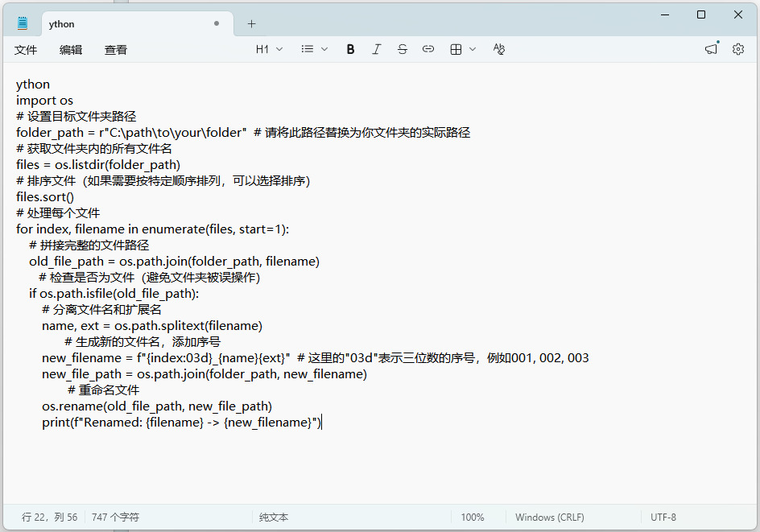
Task: Click the '# 检查是否为文件' comment line
Action: 149,277
